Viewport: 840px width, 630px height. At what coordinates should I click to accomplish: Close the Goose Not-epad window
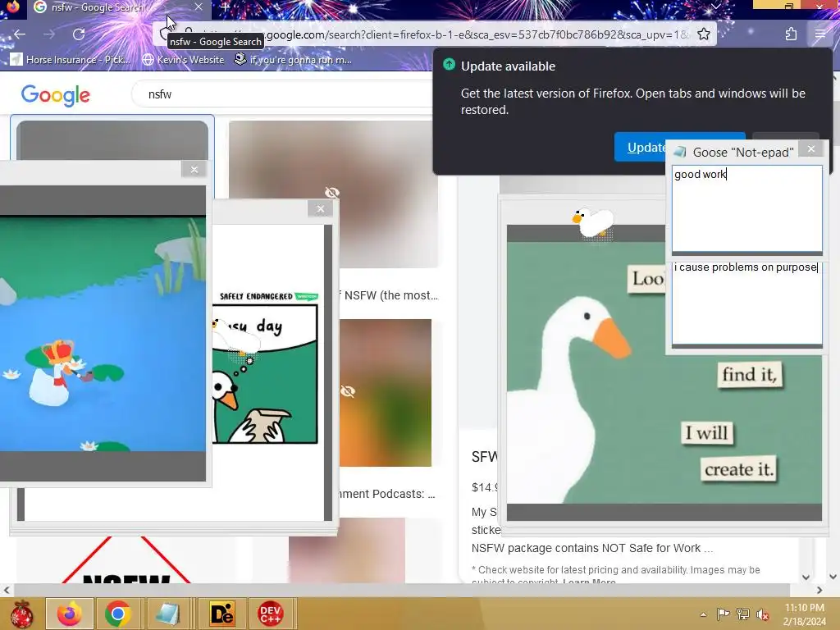[x=811, y=149]
